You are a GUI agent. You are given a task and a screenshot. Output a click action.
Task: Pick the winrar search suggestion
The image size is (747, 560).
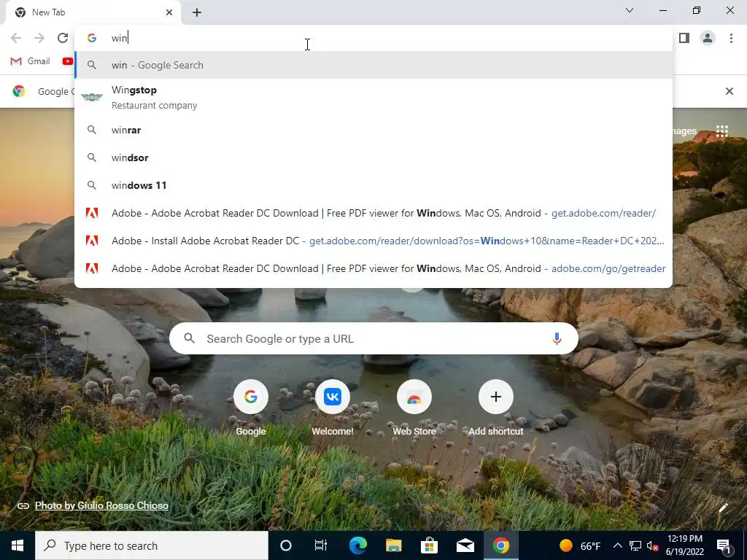373,130
